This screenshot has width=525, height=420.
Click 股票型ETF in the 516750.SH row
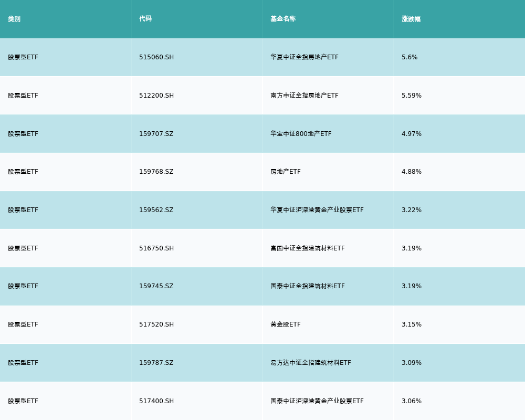(23, 248)
